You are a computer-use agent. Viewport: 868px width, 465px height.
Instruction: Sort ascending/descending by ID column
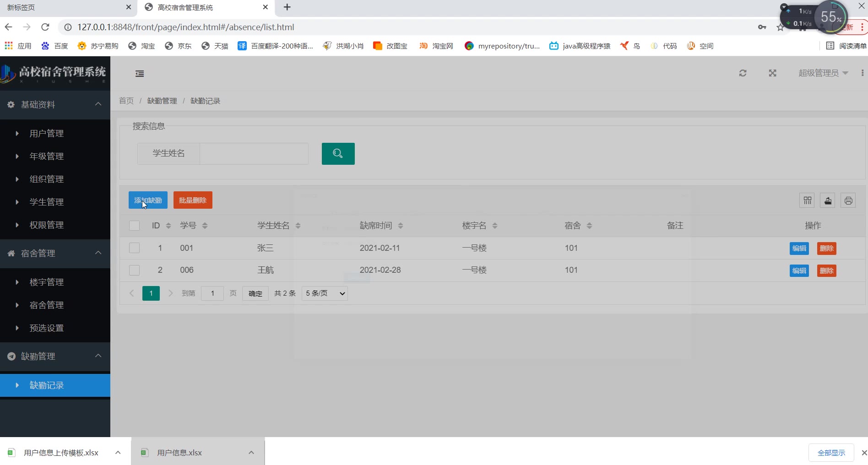click(x=168, y=226)
